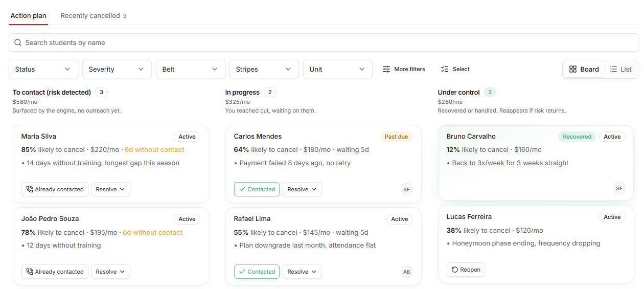This screenshot has height=289, width=644.
Task: Click the Select checklist icon
Action: pyautogui.click(x=445, y=69)
